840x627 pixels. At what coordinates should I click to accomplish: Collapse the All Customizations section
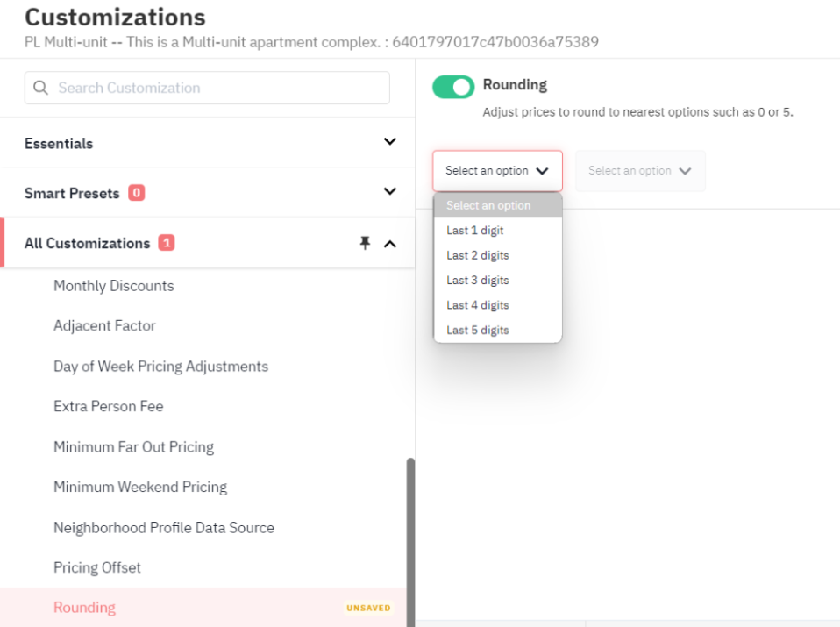tap(390, 245)
